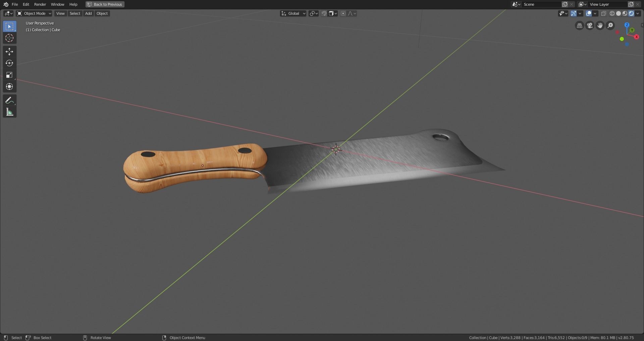Select the 3D Cursor tool

pos(9,38)
